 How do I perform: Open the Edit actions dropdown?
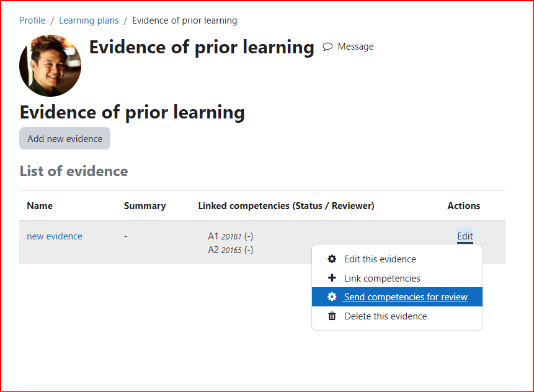(x=465, y=236)
